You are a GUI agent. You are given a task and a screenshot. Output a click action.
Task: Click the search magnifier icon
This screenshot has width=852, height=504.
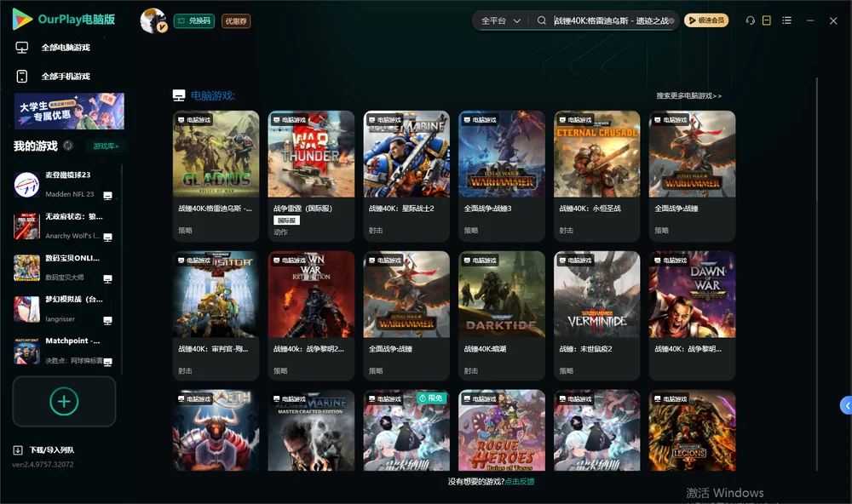tap(542, 20)
